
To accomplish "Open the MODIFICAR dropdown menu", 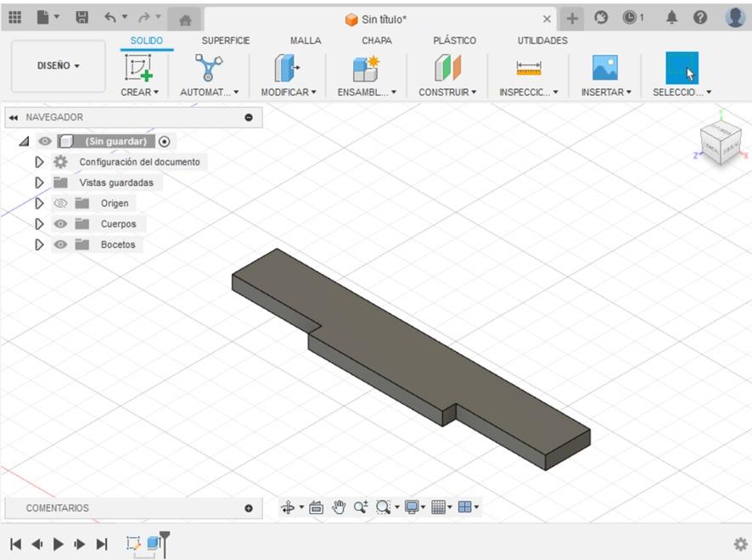I will click(x=289, y=92).
